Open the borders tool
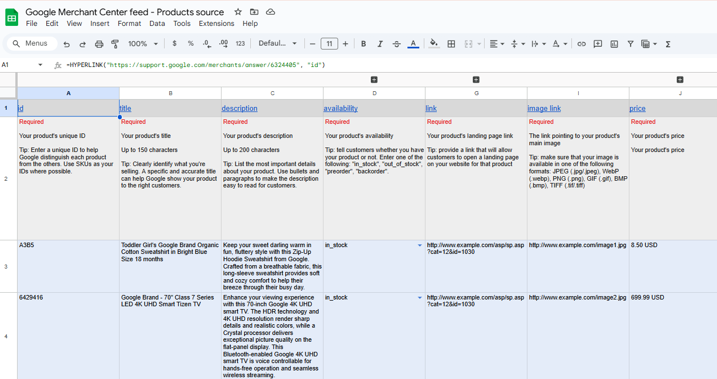Screen dimensions: 717x379 (x=451, y=44)
